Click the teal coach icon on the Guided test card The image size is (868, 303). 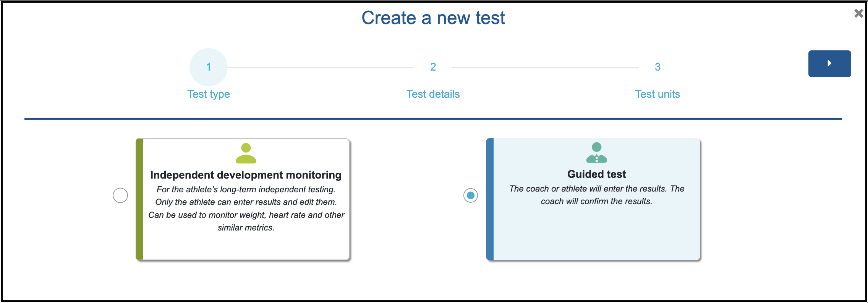pos(596,152)
